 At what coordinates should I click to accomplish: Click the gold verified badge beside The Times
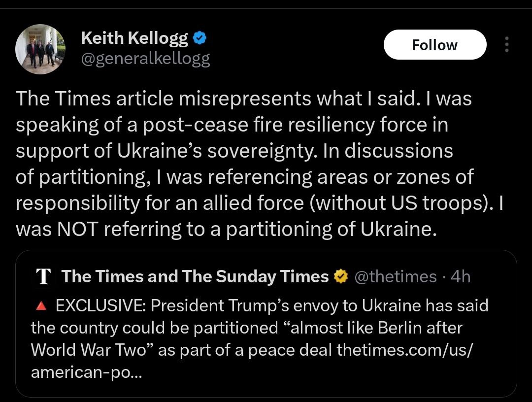click(341, 277)
